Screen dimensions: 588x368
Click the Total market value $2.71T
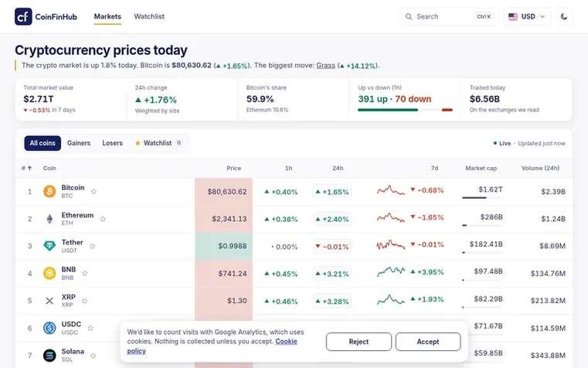coord(39,99)
